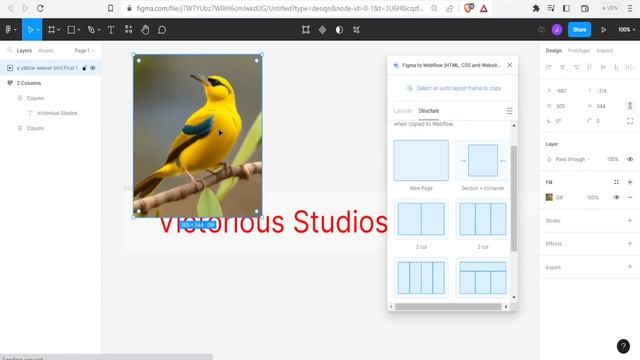Switch to the Inspect tab

[x=604, y=51]
